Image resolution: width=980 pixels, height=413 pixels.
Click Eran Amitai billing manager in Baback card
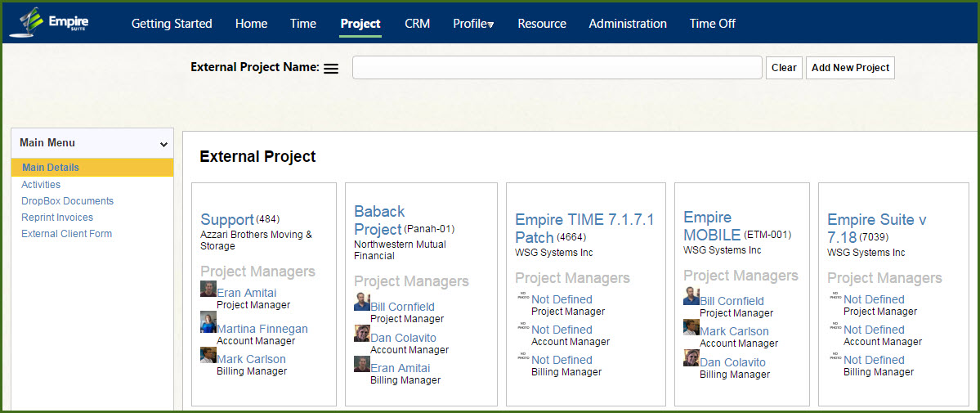[400, 368]
